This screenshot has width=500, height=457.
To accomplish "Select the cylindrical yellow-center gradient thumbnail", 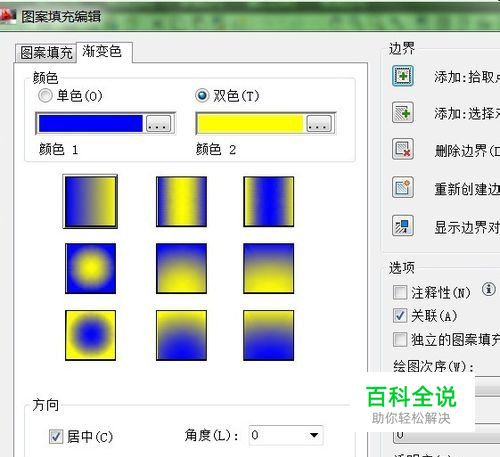I will point(181,202).
